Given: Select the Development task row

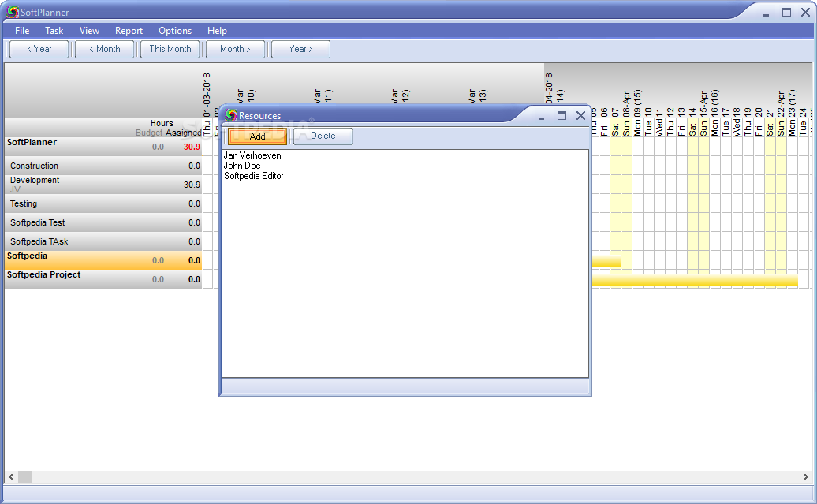Looking at the screenshot, I should coord(103,185).
